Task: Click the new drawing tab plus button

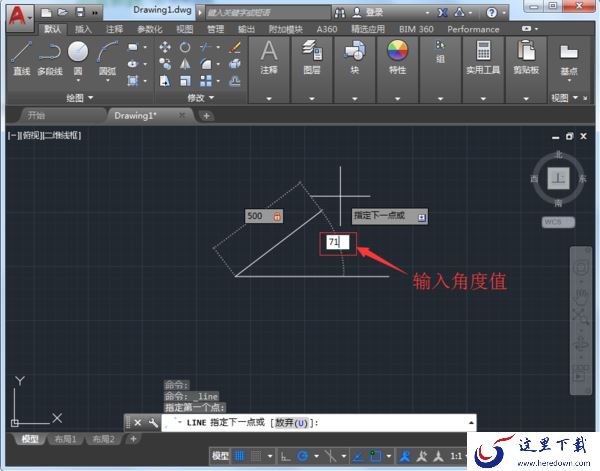Action: click(206, 116)
